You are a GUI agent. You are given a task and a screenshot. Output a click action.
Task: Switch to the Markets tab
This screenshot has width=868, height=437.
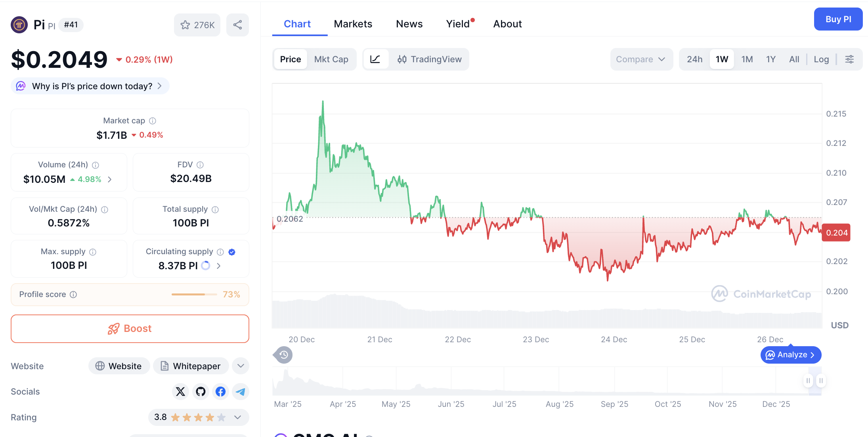353,24
